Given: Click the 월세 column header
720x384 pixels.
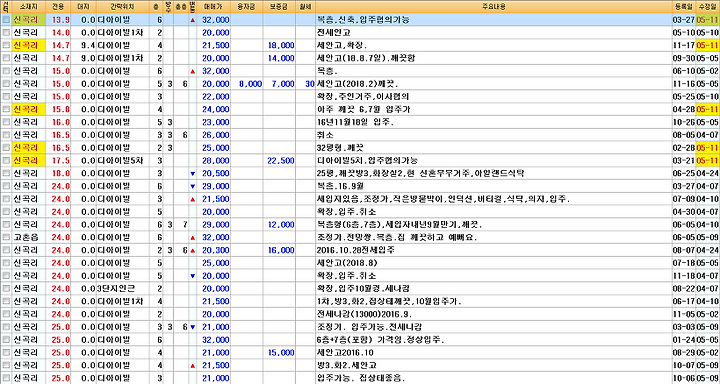Looking at the screenshot, I should 305,7.
